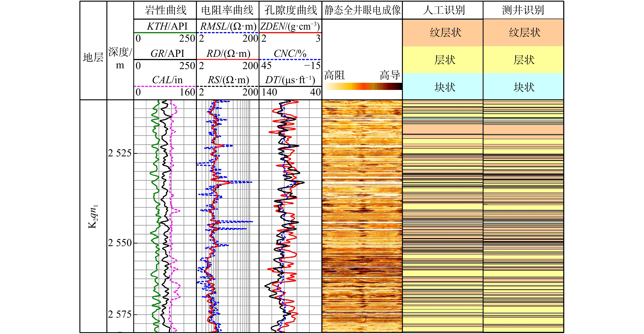Click the GR/API curve label
644x334 pixels.
(167, 54)
